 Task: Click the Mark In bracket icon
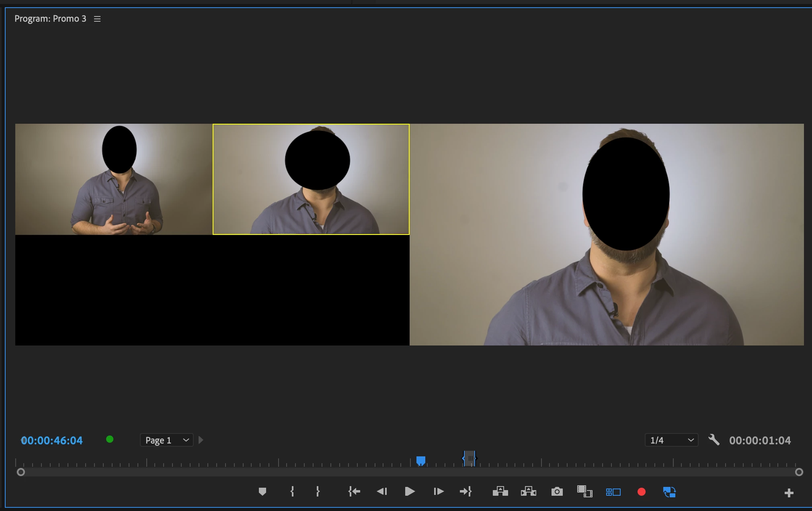[292, 491]
